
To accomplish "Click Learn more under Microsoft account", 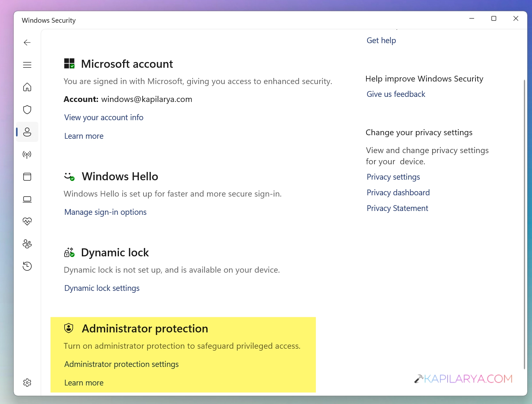I will (84, 136).
